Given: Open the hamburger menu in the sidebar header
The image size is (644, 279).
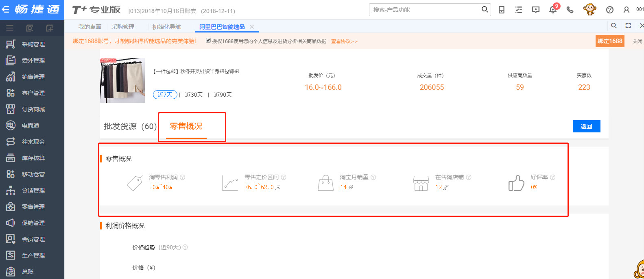Looking at the screenshot, I should pos(10,28).
